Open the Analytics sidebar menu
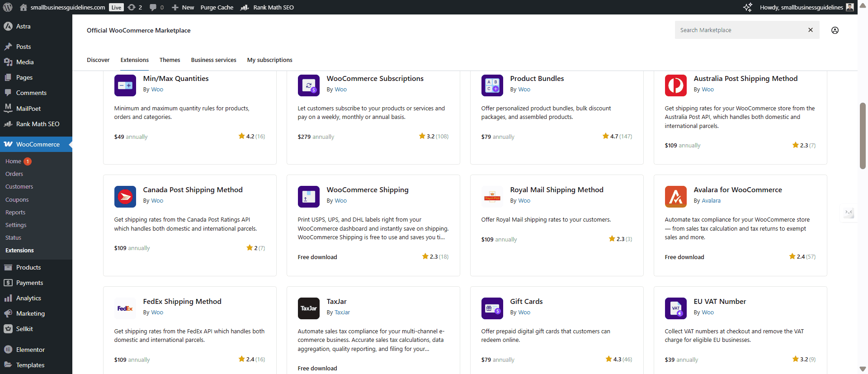 36,298
